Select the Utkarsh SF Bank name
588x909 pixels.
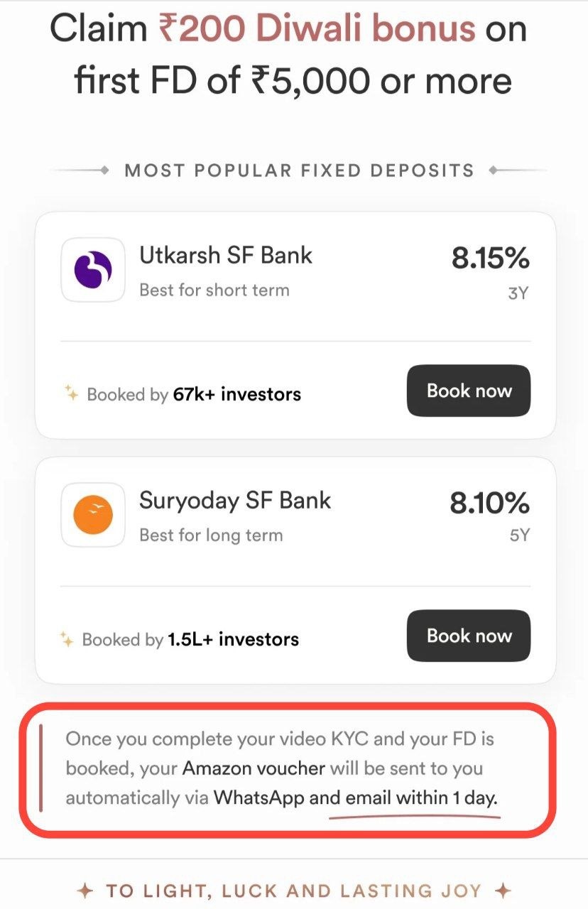click(x=226, y=255)
